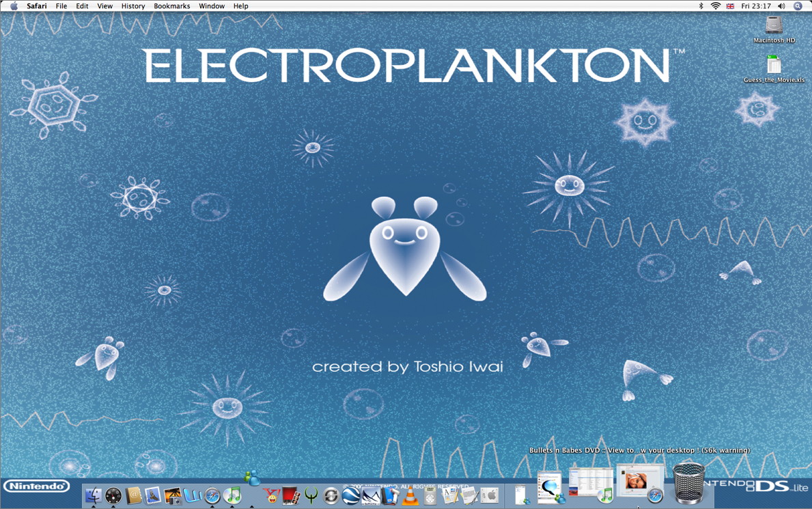Restore the small minimized MSN contact list
The height and width of the screenshot is (509, 812).
click(522, 494)
